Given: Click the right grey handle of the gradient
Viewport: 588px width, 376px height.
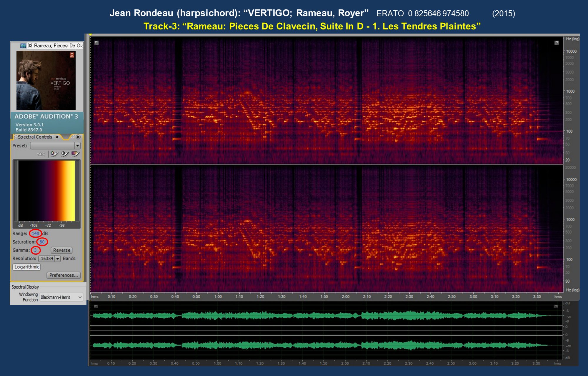Looking at the screenshot, I should [78, 191].
